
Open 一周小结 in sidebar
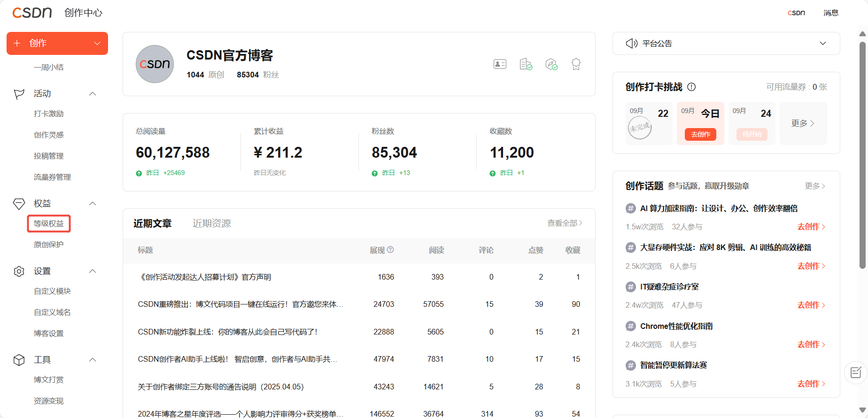point(49,67)
